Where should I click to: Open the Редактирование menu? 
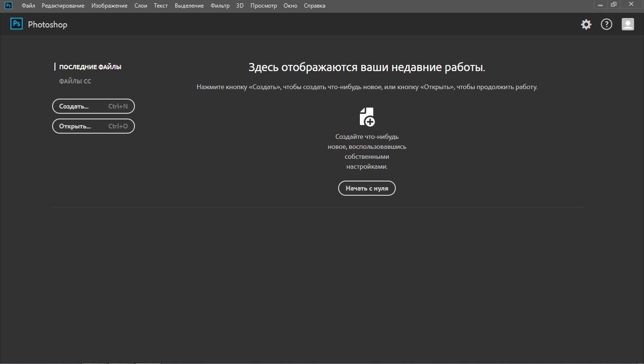(x=63, y=6)
